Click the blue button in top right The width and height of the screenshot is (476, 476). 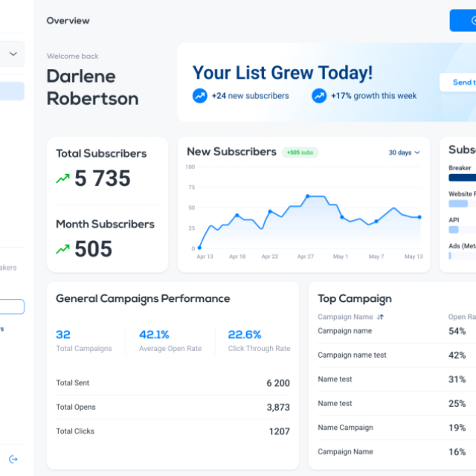[463, 20]
